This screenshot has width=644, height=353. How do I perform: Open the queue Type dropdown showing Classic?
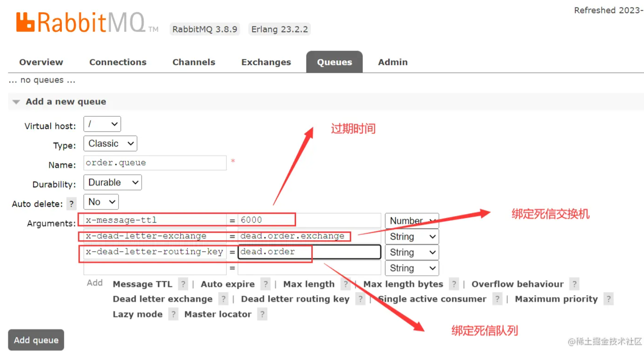pos(110,144)
